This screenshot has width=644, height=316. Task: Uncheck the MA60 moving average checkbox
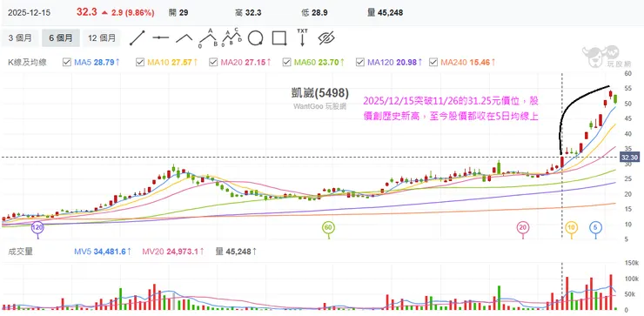[x=286, y=63]
